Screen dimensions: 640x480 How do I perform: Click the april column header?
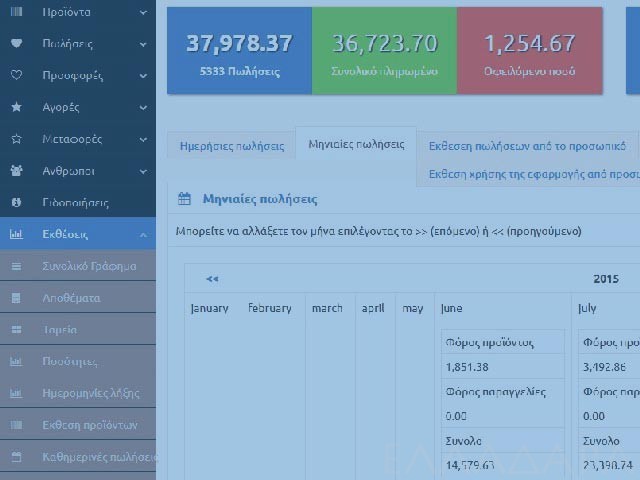[x=373, y=308]
